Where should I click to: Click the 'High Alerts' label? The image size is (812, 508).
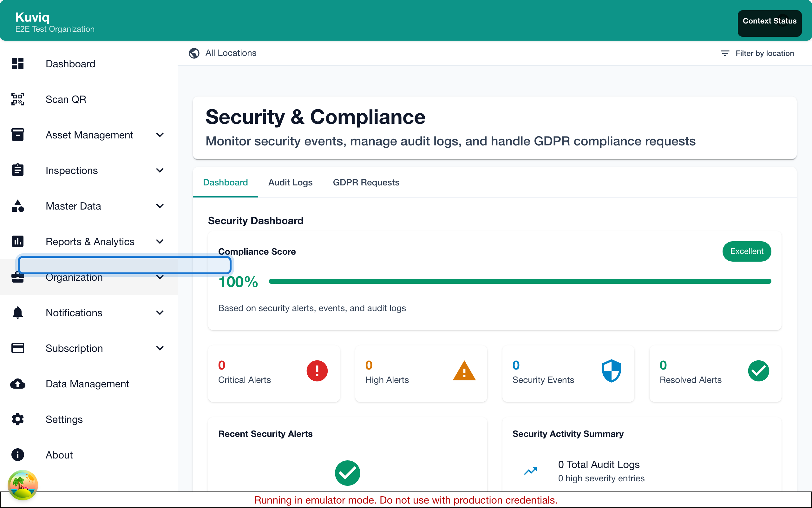[387, 380]
